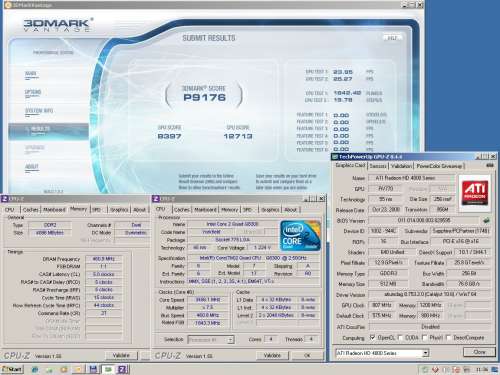This screenshot has width=500, height=375.
Task: Click the OK button in CPU-Z
Action: [307, 356]
